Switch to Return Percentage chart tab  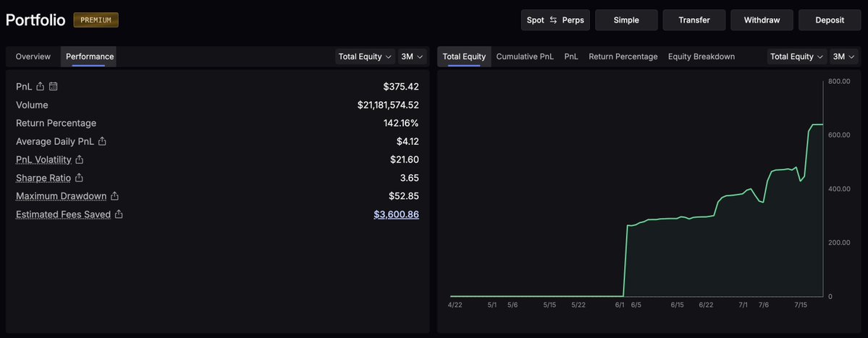pos(623,56)
